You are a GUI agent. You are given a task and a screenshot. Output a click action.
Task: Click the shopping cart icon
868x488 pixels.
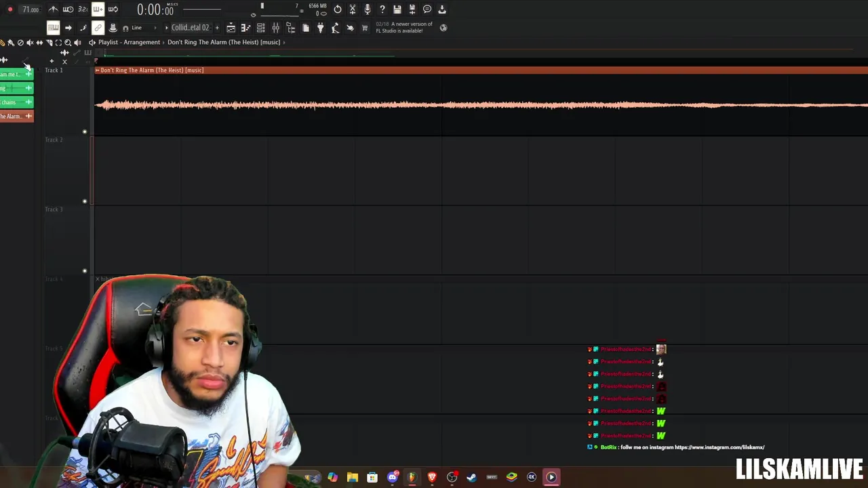(x=365, y=28)
